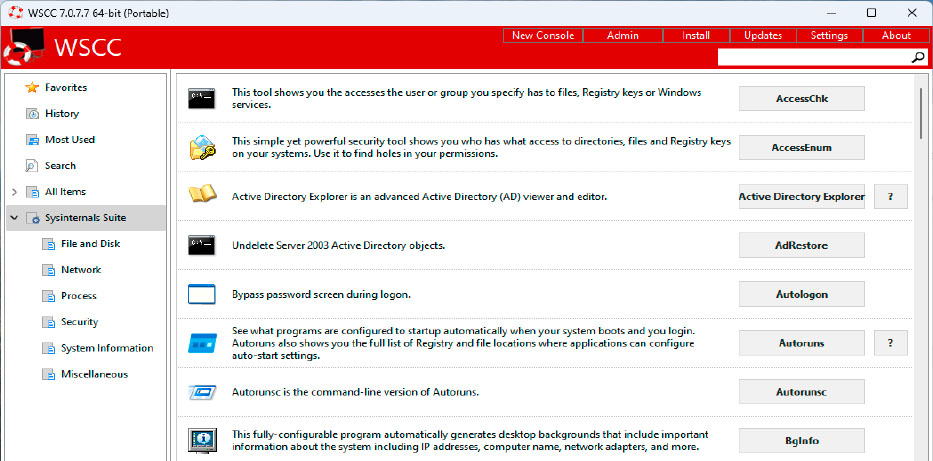
Task: Launch AccessChk
Action: tap(801, 99)
